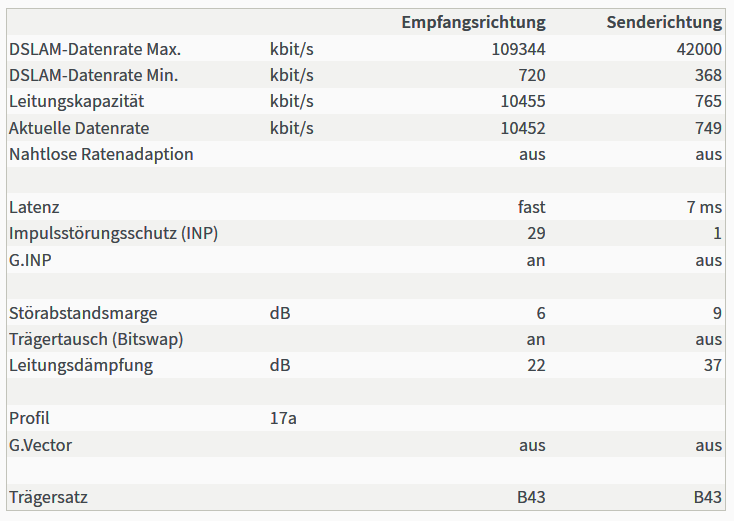Click the 17a profile value
Screen dimensions: 734x521
[283, 418]
